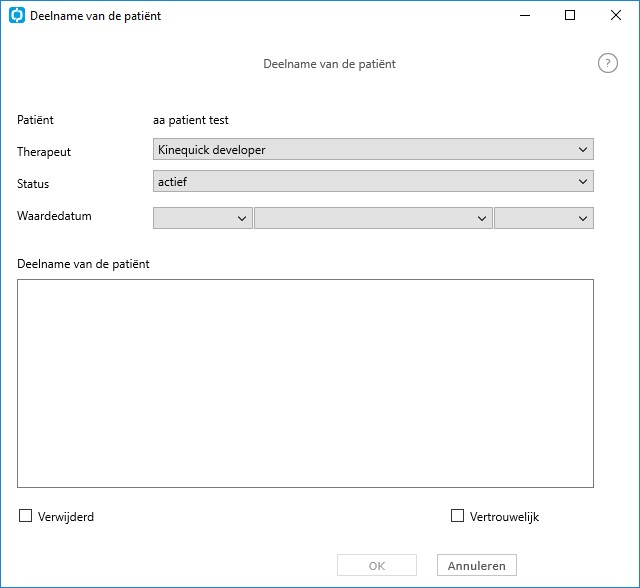Click the Vertrouwelijk label text

coord(504,517)
